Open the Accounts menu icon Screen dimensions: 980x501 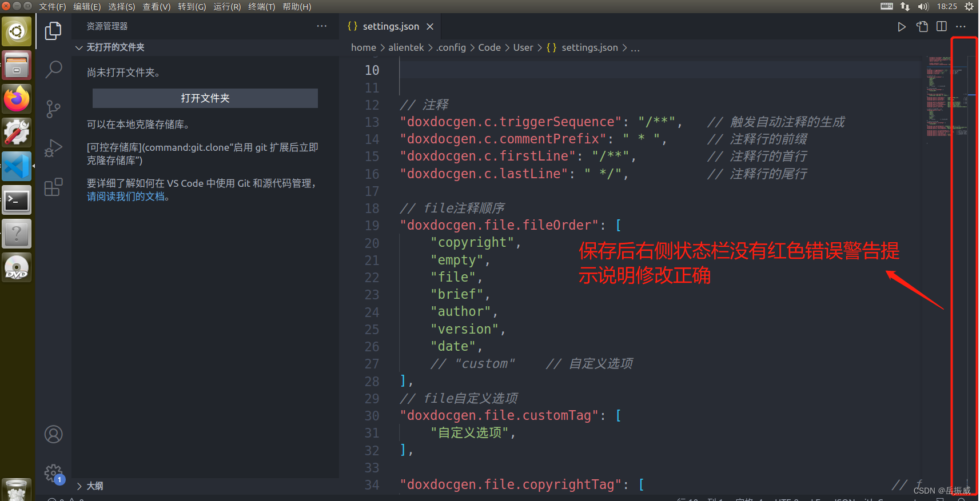click(x=53, y=434)
